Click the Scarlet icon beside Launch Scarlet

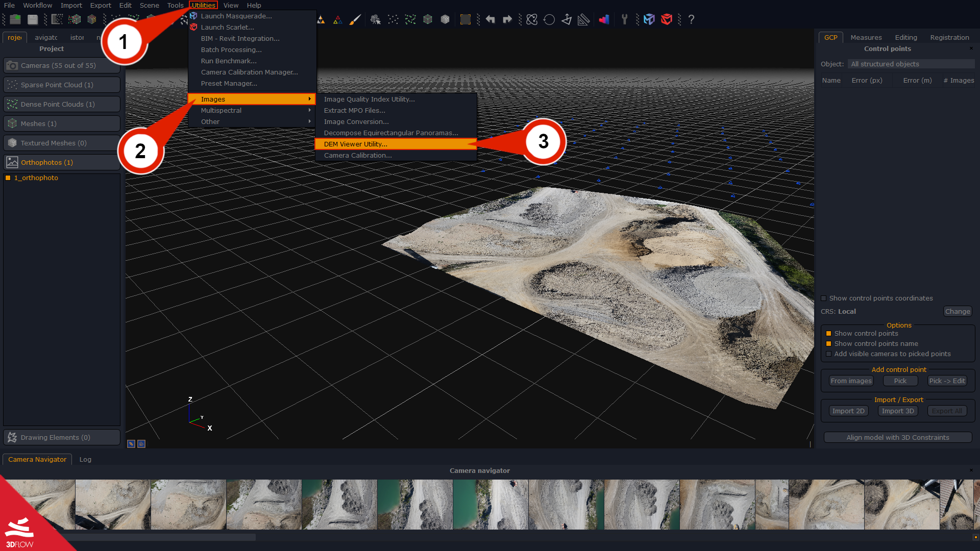point(193,27)
